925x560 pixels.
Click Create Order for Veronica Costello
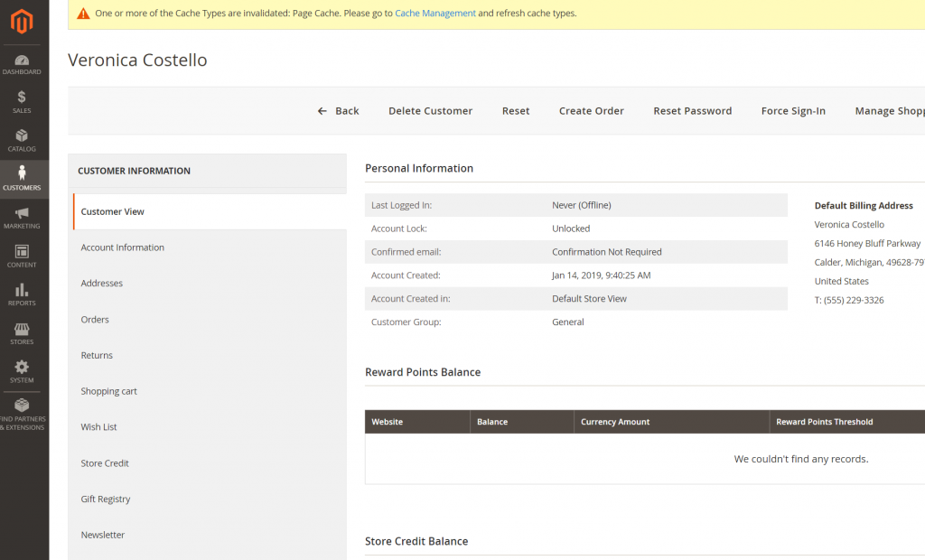(591, 110)
